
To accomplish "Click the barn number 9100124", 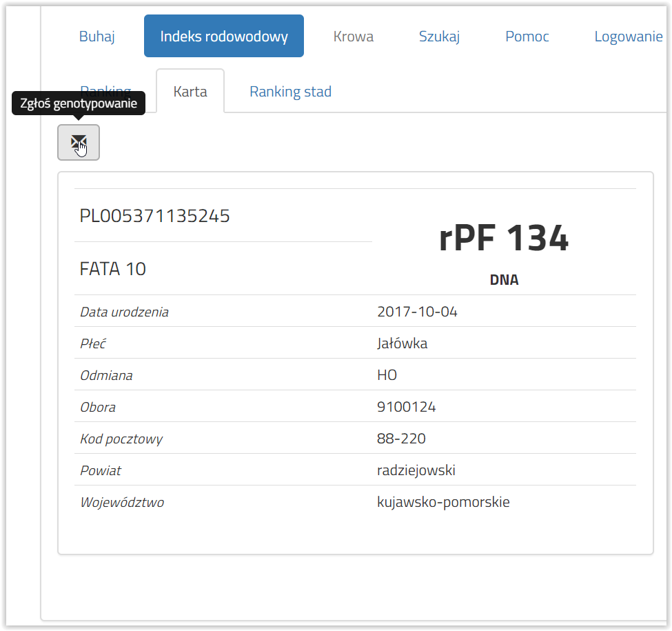I will pyautogui.click(x=407, y=407).
